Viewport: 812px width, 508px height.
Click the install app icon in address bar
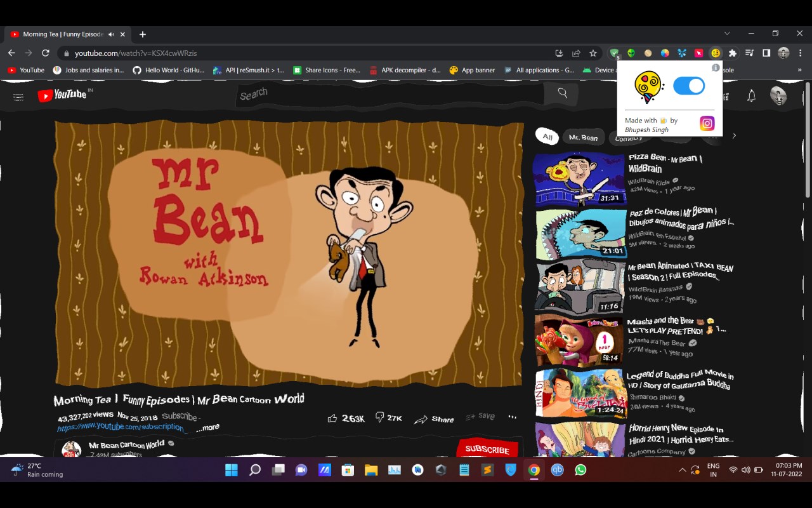[x=559, y=53]
